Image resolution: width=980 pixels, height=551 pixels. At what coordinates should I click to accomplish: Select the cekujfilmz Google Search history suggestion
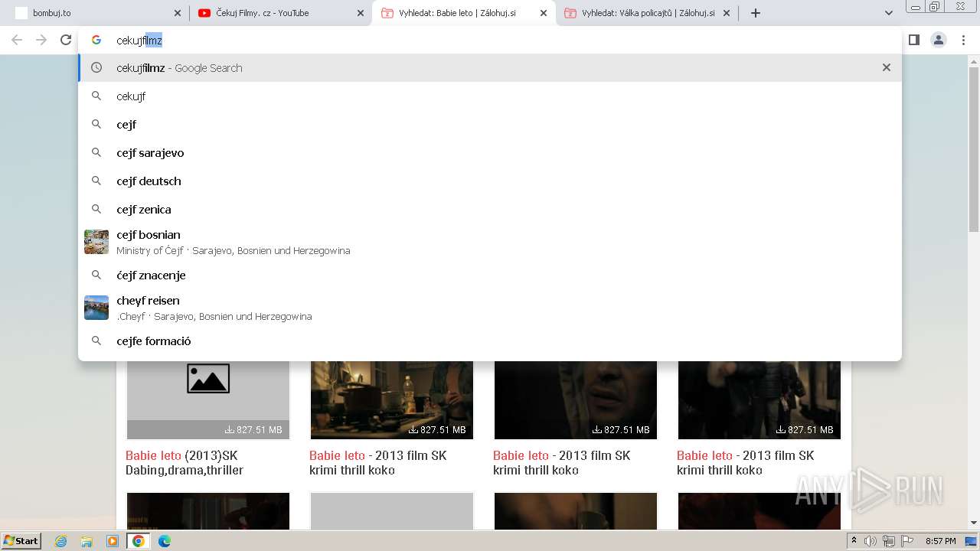point(490,68)
